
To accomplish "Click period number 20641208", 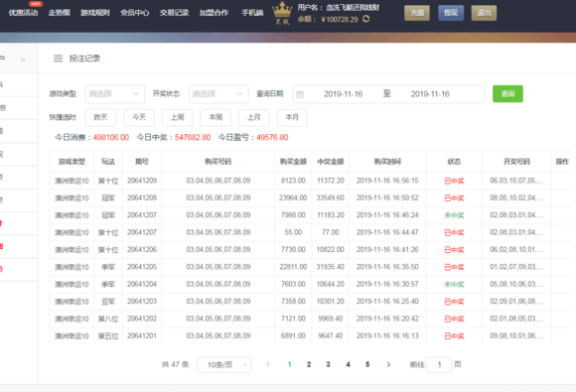I will tap(142, 197).
